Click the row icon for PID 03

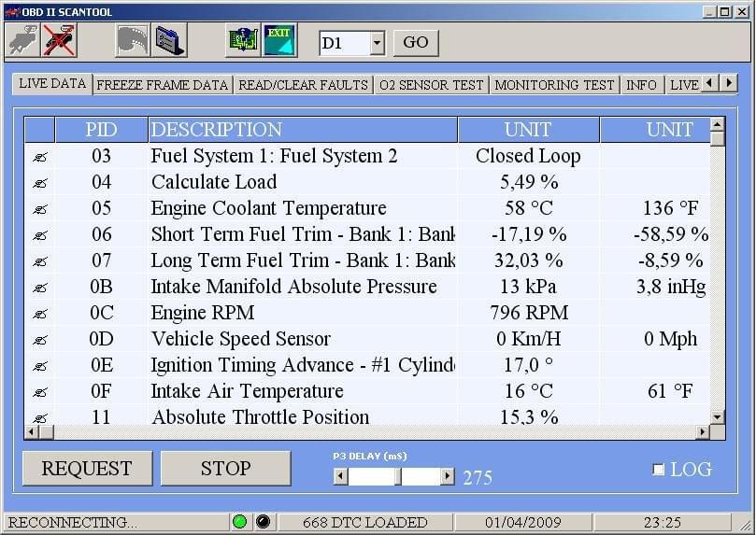40,157
